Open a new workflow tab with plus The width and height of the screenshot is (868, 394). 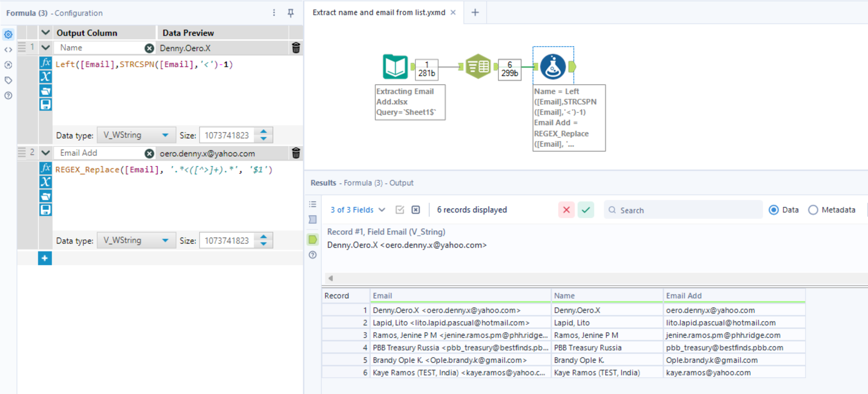[475, 12]
